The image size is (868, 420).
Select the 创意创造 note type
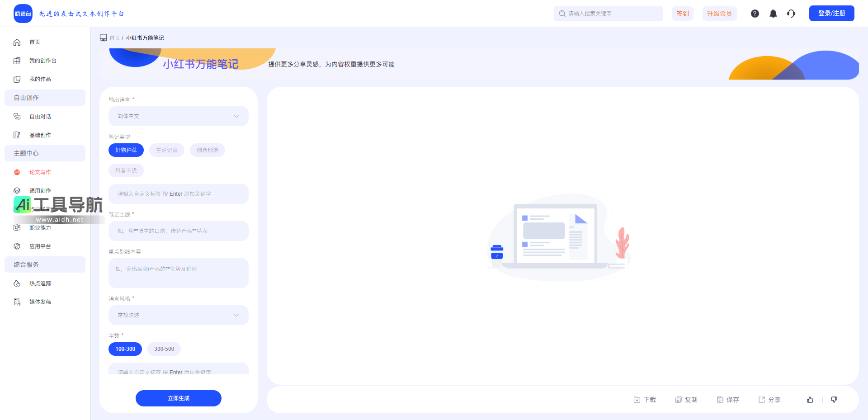point(207,150)
